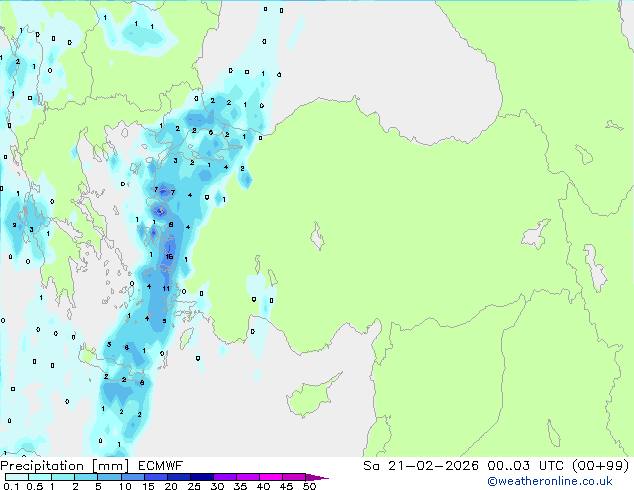This screenshot has height=490, width=634.
Task: Click the 25–30 mm navy legend swatch
Action: [x=201, y=477]
